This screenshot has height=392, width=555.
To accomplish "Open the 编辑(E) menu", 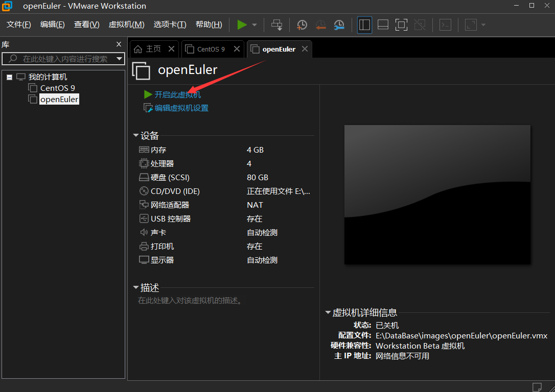I will pyautogui.click(x=53, y=24).
